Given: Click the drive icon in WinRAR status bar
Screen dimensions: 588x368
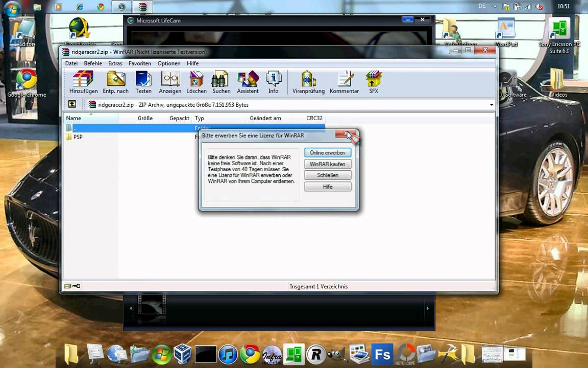Looking at the screenshot, I should (67, 286).
